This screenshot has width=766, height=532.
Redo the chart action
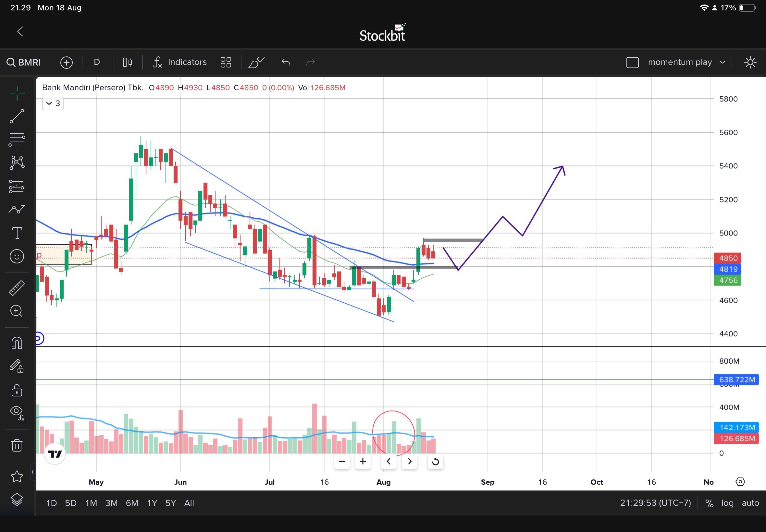[x=311, y=62]
